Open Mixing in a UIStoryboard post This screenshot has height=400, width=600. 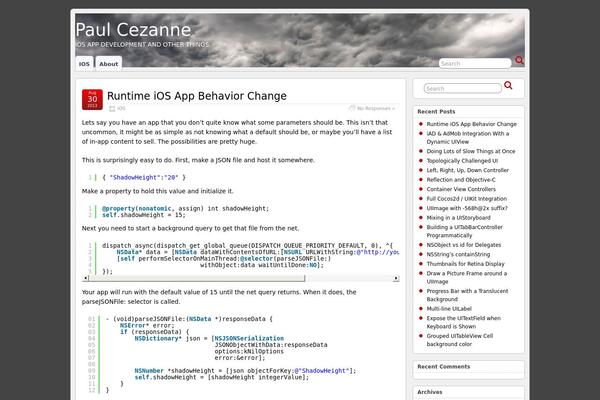pos(458,218)
